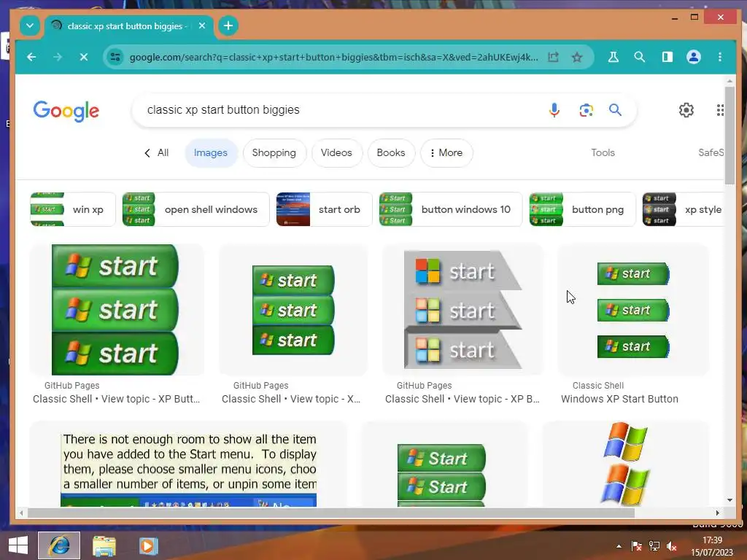Viewport: 747px width, 560px height.
Task: Open Internet Explorer from the taskbar
Action: [59, 545]
